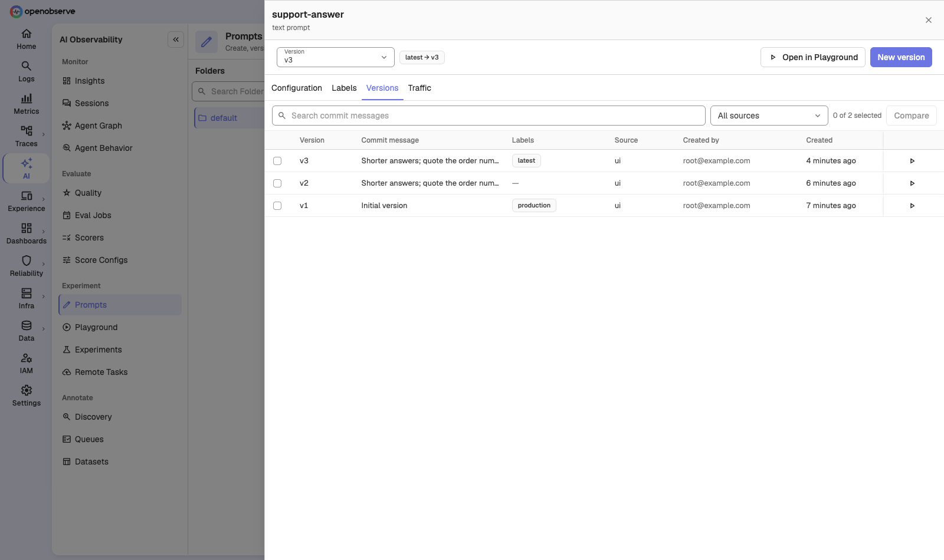Go to Metrics bar chart icon

click(x=26, y=98)
